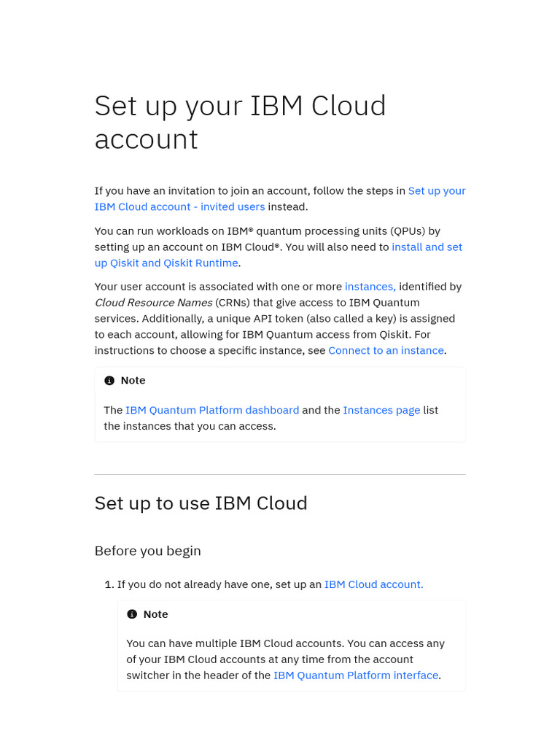This screenshot has height=747, width=560.
Task: Open the 'IBM Quantum Platform interface' link
Action: point(356,676)
